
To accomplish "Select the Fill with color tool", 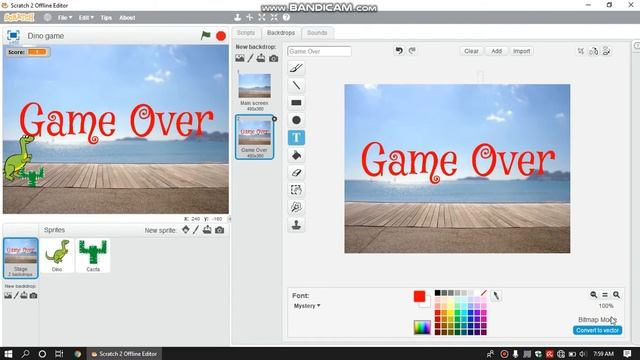I will [x=296, y=155].
